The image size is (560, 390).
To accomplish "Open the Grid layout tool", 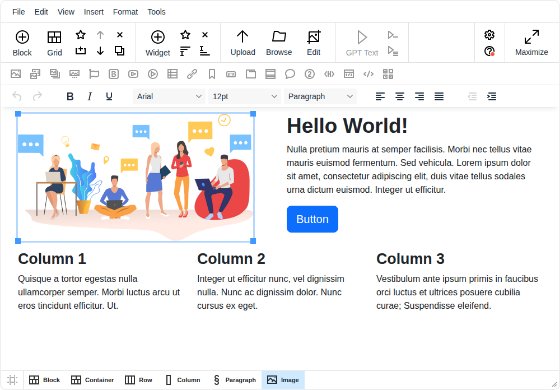I will [x=54, y=43].
